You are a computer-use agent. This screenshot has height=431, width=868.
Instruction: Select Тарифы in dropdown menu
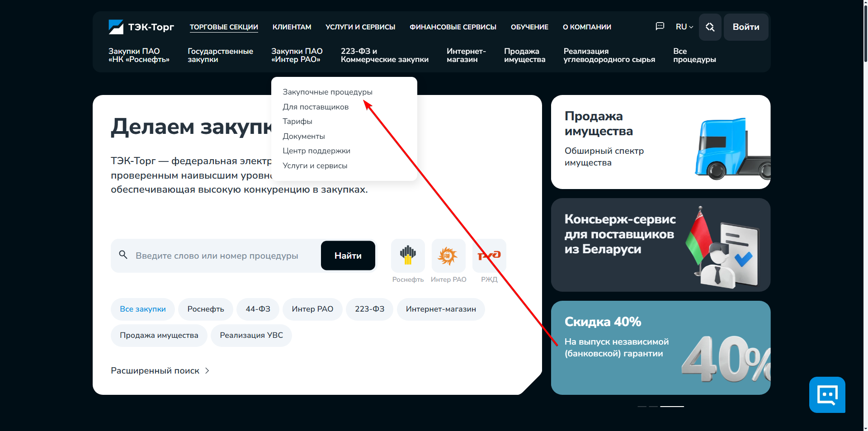[297, 121]
